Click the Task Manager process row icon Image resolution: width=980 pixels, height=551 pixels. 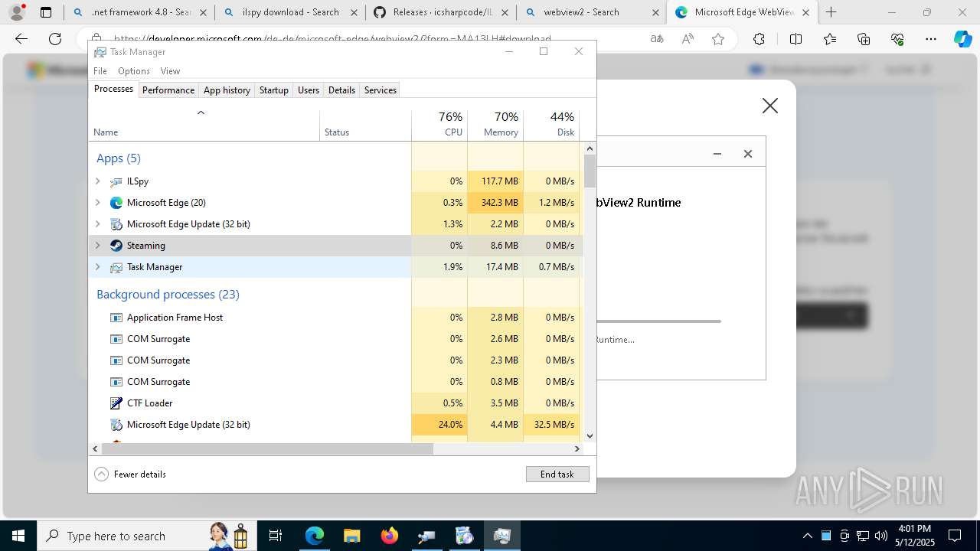pos(116,267)
